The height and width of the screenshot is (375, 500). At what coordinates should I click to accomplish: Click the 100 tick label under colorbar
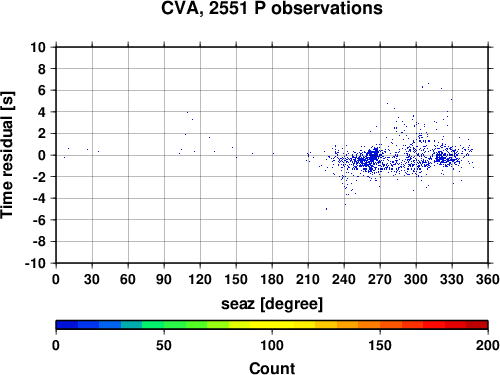(272, 345)
